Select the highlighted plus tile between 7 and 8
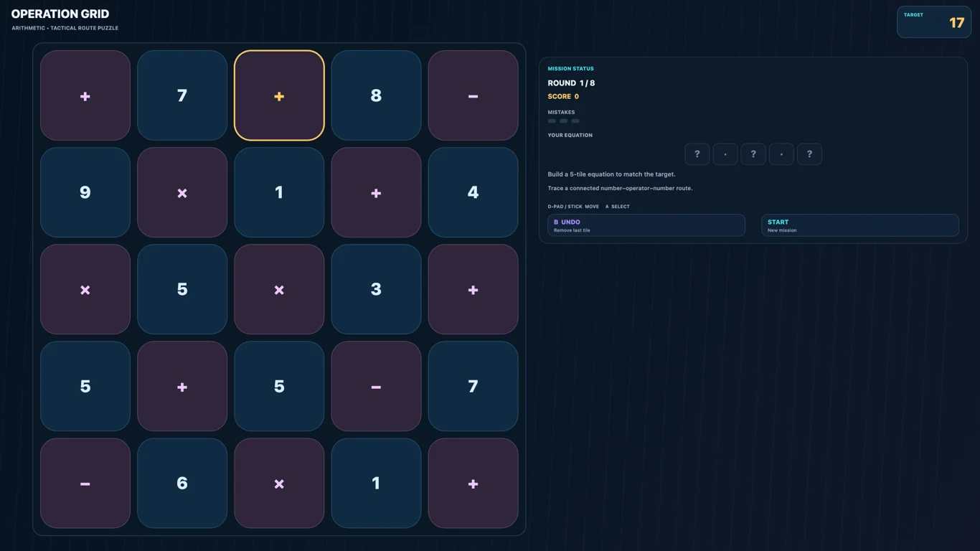980x551 pixels. point(279,95)
